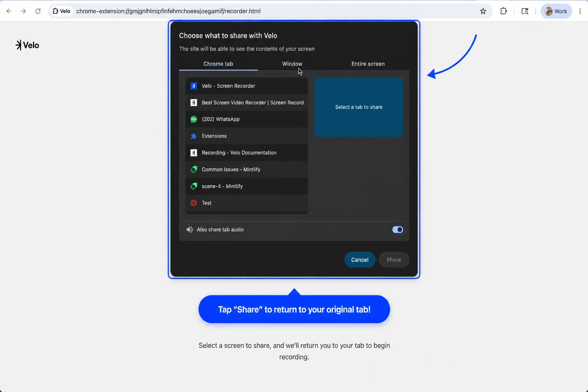Choose the Extensions tab row
The image size is (588, 392).
coord(247,136)
